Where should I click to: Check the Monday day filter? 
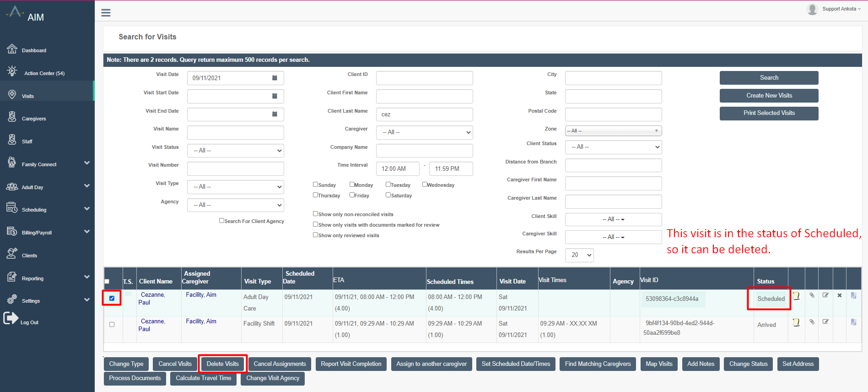click(x=352, y=185)
